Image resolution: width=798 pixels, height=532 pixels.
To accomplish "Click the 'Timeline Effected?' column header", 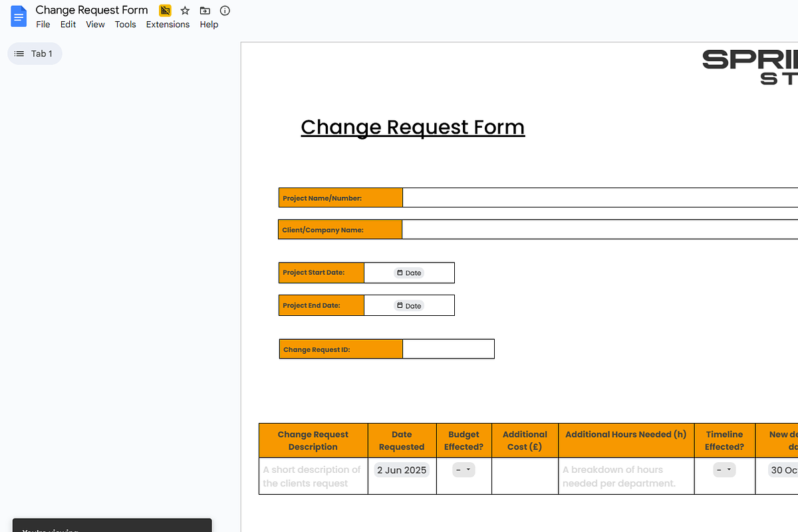I will point(724,440).
